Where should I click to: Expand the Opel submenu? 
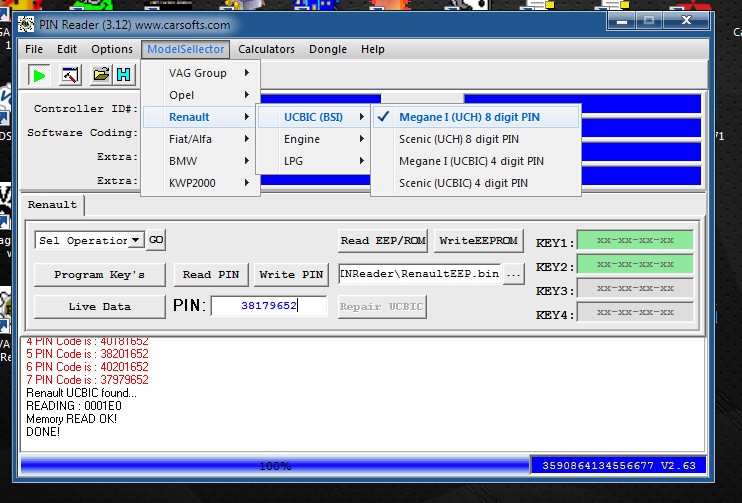201,95
